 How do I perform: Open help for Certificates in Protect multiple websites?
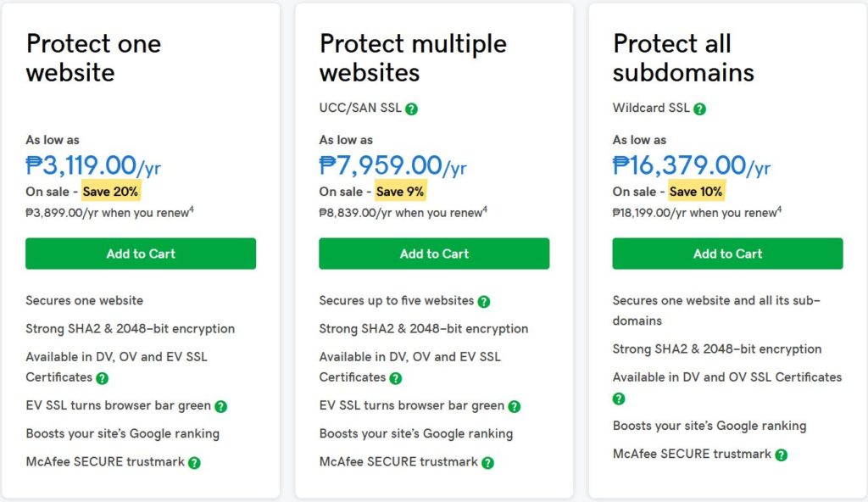[395, 378]
